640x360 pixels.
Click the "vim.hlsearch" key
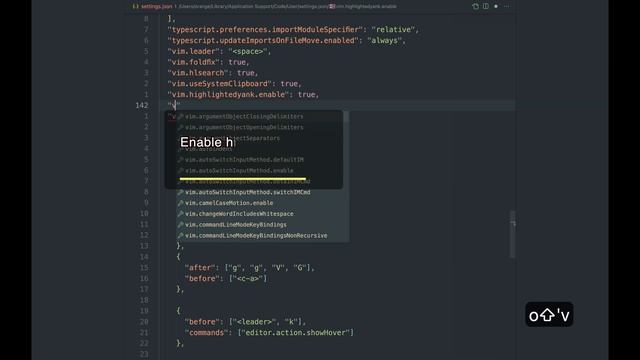[198, 73]
